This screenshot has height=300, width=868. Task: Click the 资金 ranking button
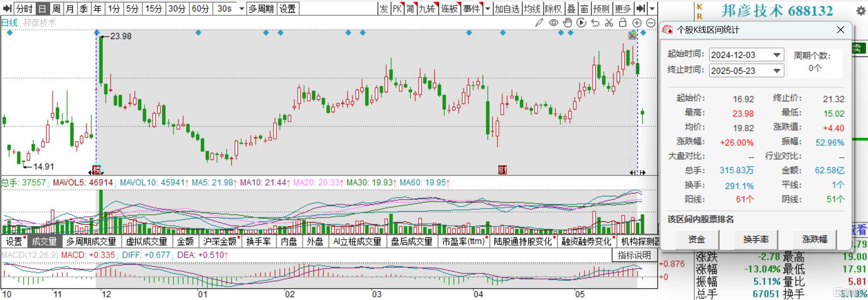[697, 239]
